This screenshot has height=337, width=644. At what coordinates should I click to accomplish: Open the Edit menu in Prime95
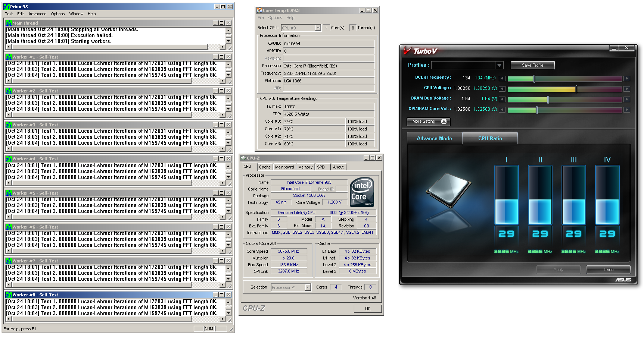coord(21,14)
